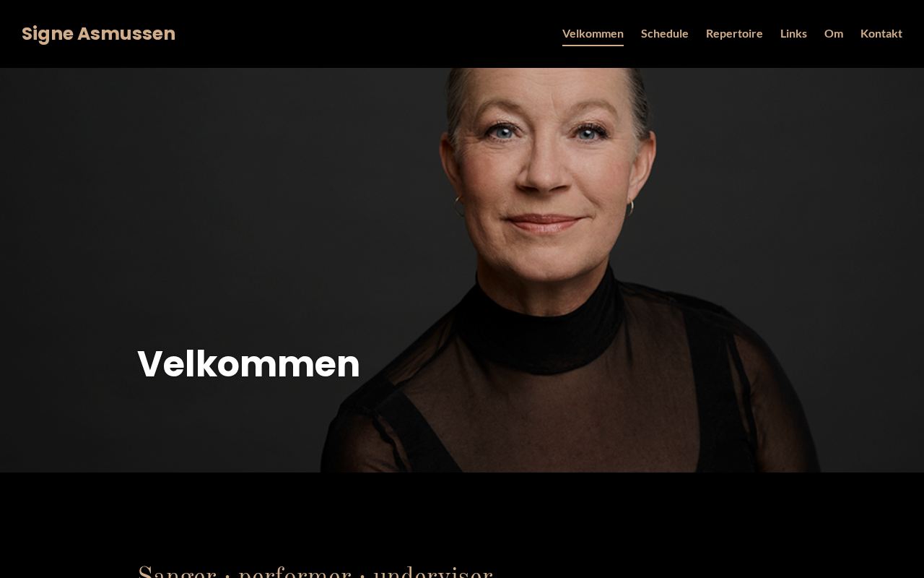This screenshot has height=578, width=924.
Task: Click the word underviser in the subtitle
Action: (x=433, y=572)
